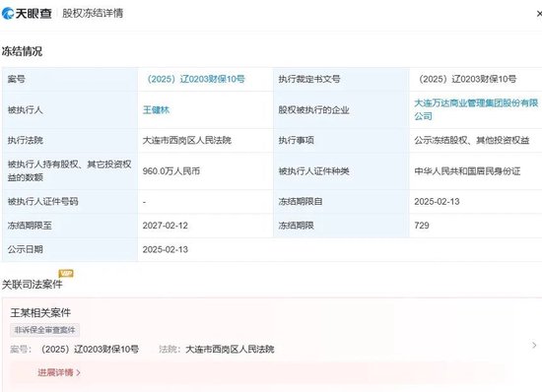Select the 关联司法案件 heading
Screen dimensions: 542x392
pos(32,285)
